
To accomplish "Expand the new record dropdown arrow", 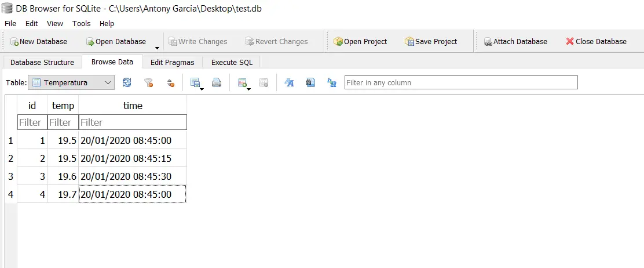I will tap(249, 89).
